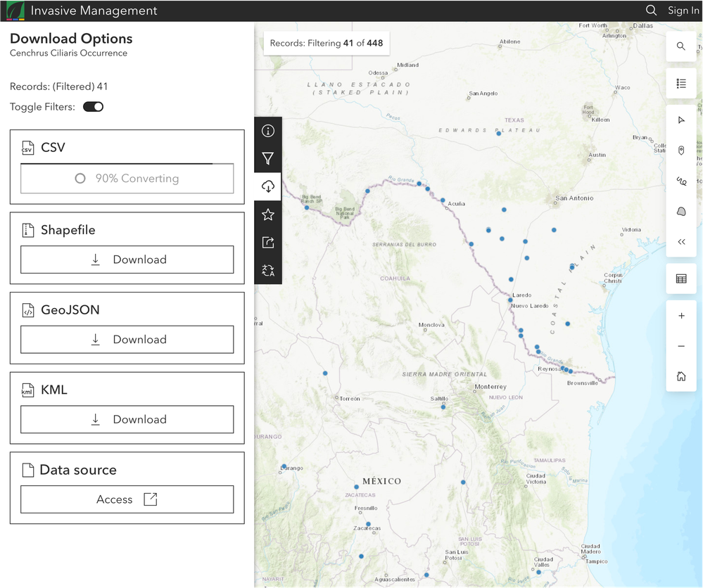Click the CSV converting progress bar
703x588 pixels.
(x=127, y=179)
